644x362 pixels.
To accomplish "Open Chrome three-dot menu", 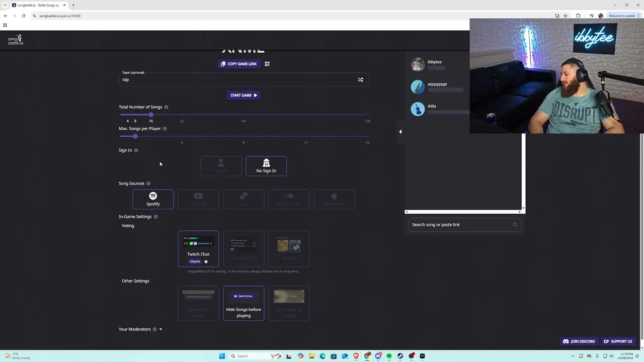I will 638,16.
